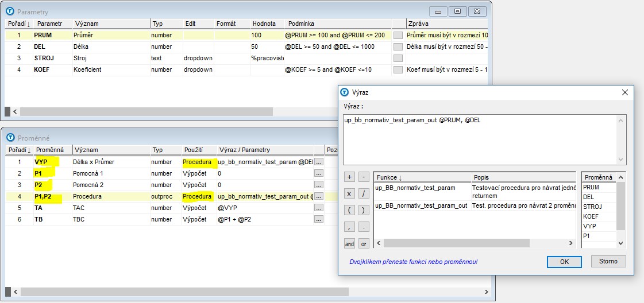This screenshot has height=303, width=644.
Task: Insert the 'or' logical operator
Action: click(x=364, y=243)
